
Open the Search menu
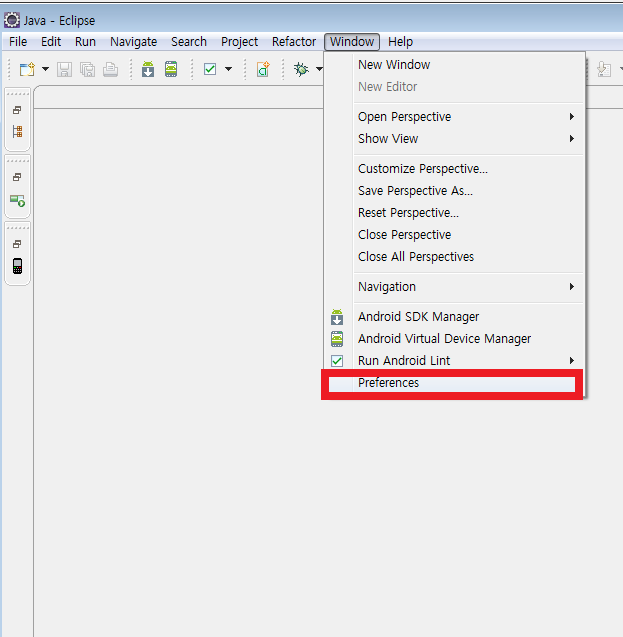189,42
